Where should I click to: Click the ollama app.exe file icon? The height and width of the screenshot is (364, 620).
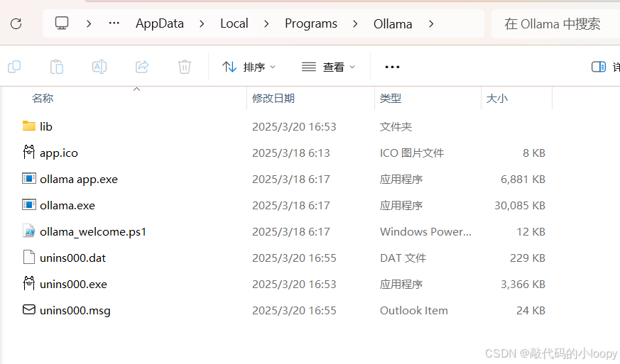click(x=29, y=179)
